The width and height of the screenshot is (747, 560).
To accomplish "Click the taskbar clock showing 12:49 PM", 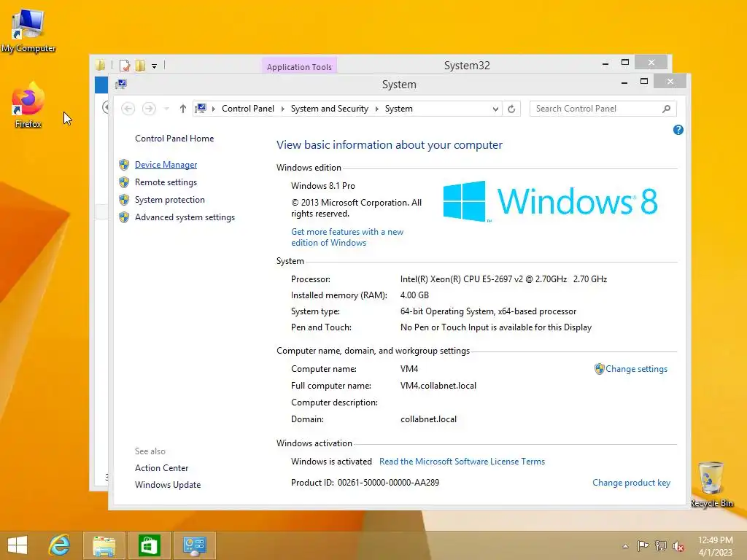I will [715, 546].
